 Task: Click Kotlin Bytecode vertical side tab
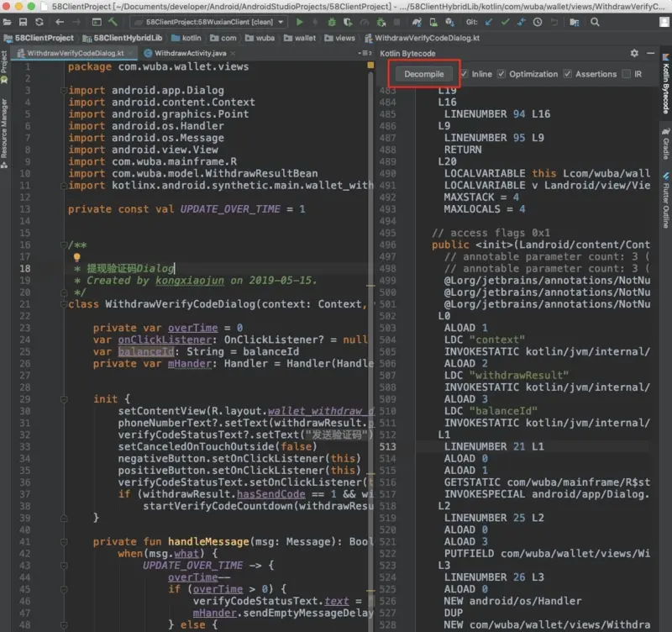(x=666, y=84)
